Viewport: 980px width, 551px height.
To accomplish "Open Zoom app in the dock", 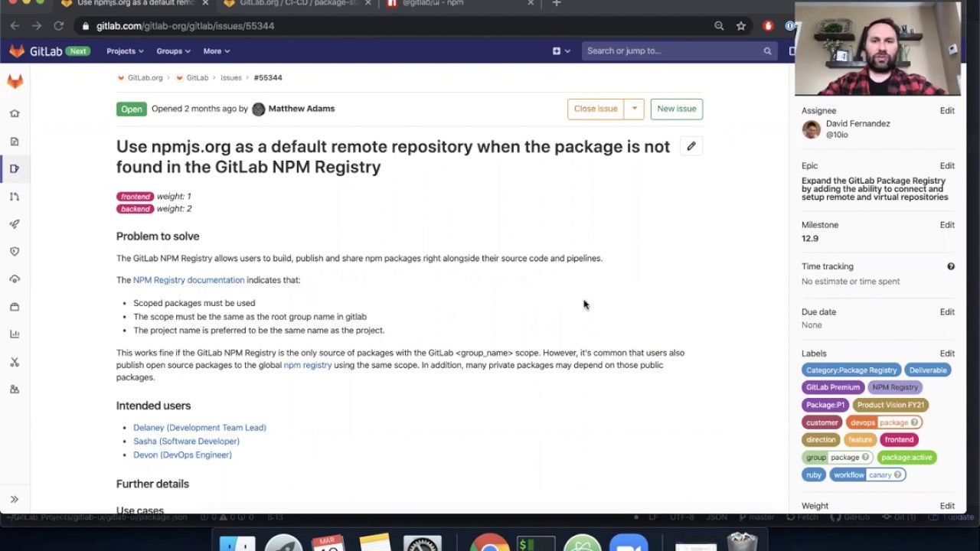I will pos(629,543).
